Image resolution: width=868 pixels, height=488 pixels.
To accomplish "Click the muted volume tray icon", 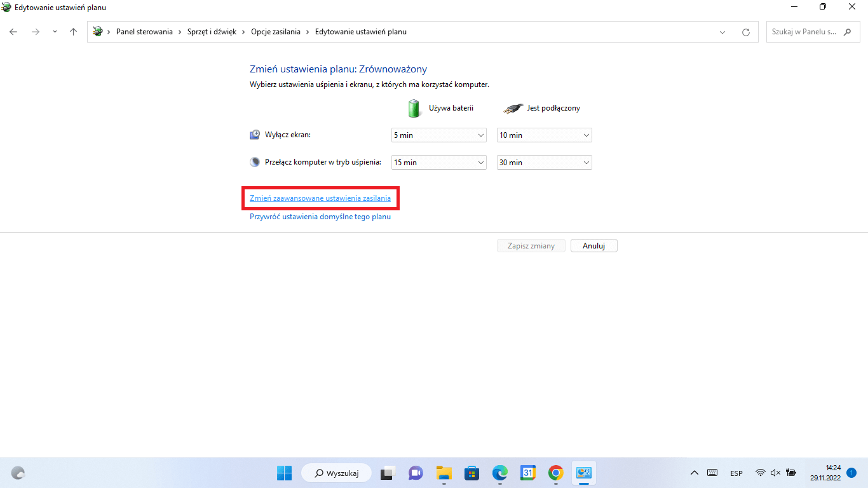I will pyautogui.click(x=775, y=473).
